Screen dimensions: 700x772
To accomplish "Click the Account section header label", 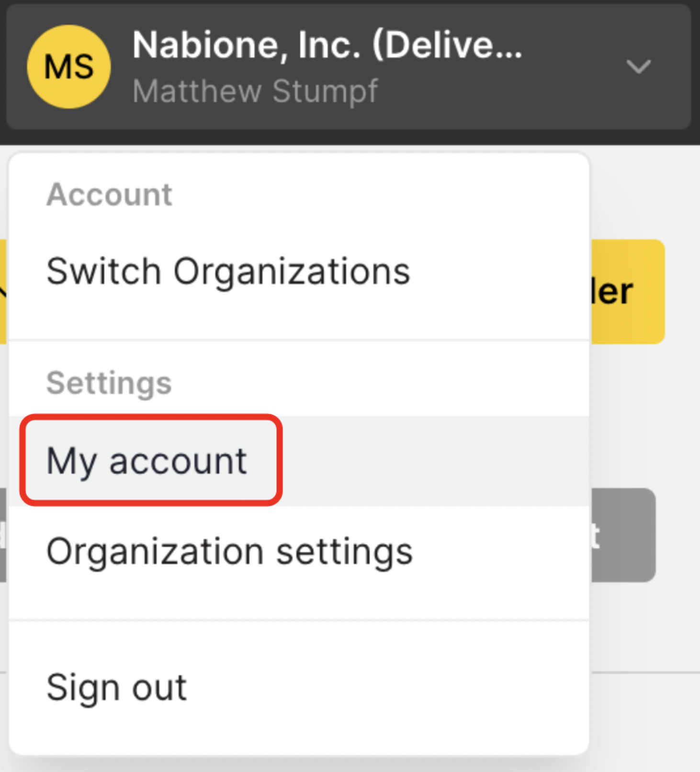I will click(x=109, y=195).
